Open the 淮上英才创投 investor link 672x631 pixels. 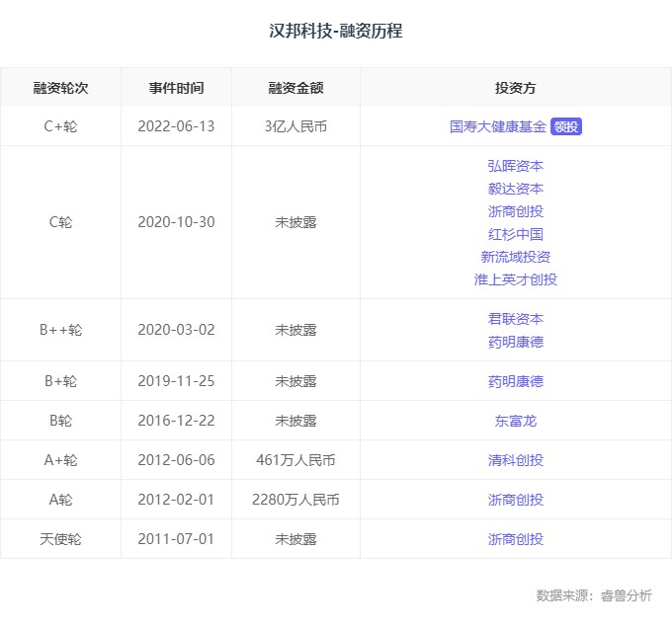(515, 279)
